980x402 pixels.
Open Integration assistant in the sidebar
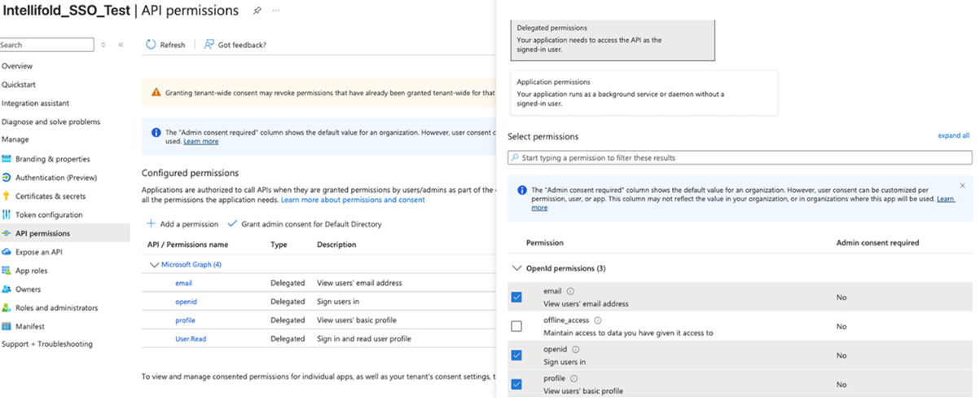(x=35, y=104)
